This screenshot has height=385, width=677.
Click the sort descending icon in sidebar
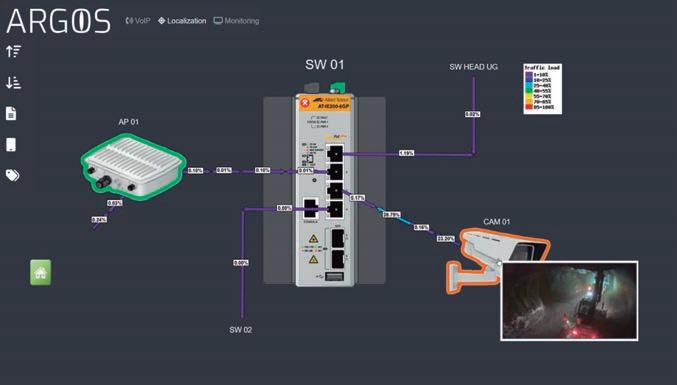[x=13, y=82]
